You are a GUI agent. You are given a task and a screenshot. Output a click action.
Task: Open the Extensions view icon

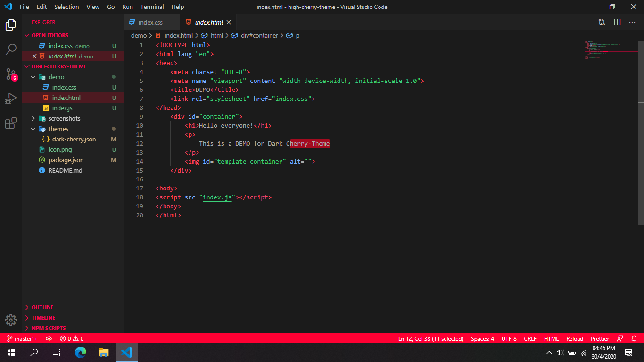(x=11, y=123)
